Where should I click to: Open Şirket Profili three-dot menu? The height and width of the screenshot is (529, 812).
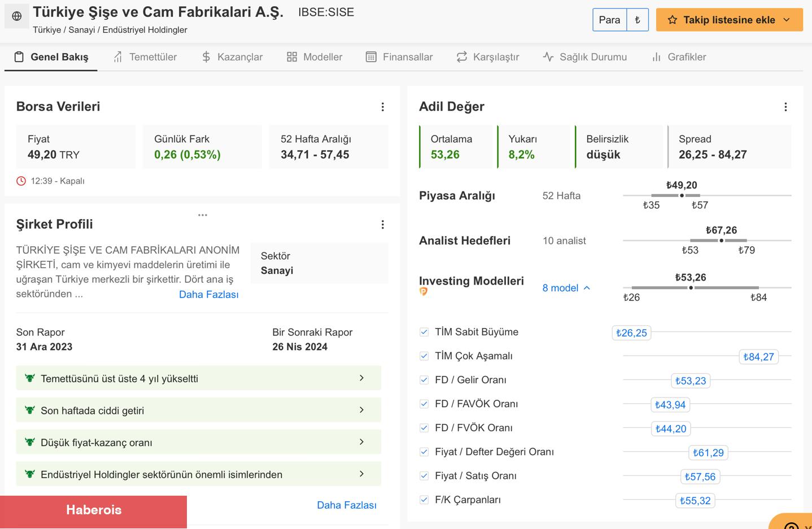tap(383, 225)
